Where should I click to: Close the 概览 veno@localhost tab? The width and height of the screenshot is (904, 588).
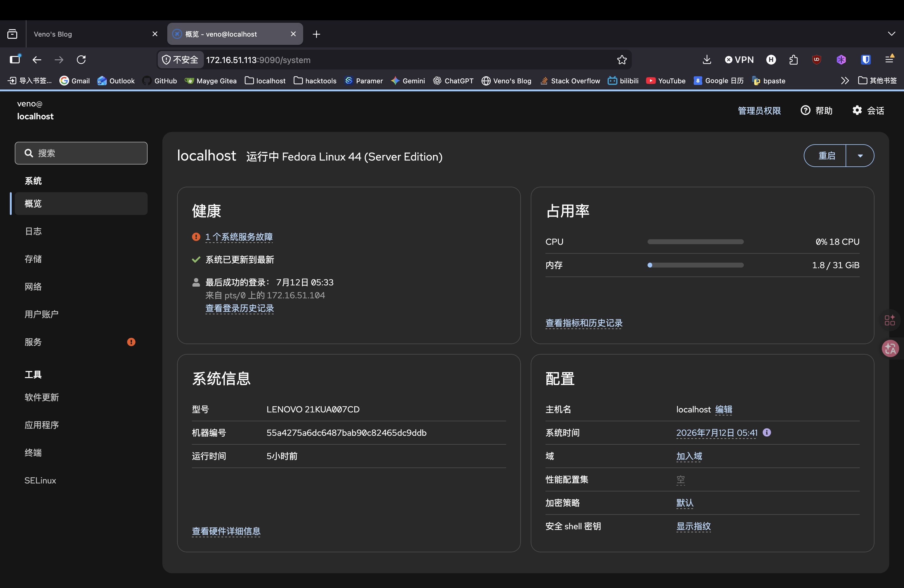point(293,34)
